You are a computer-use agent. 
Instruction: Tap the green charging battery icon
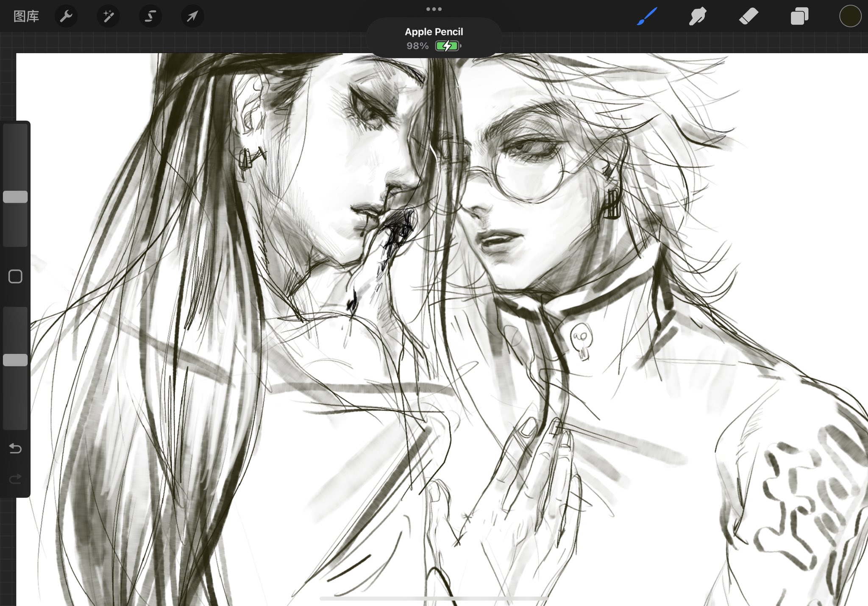(x=447, y=46)
